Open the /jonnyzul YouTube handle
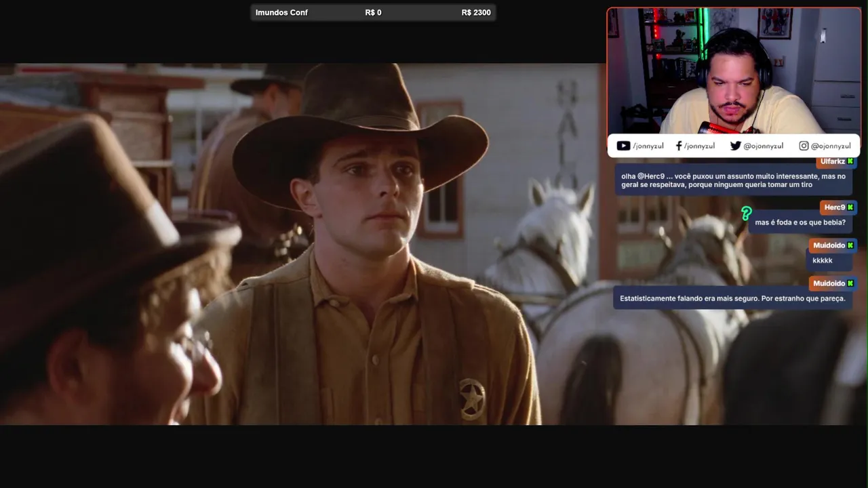The width and height of the screenshot is (868, 488). (x=648, y=146)
